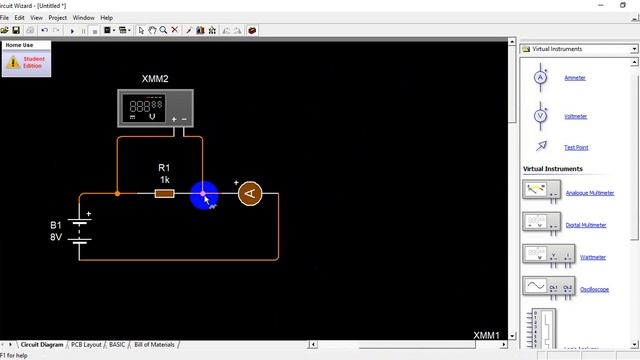This screenshot has height=360, width=640.
Task: Click the orange junction dot left of R1
Action: (x=117, y=193)
